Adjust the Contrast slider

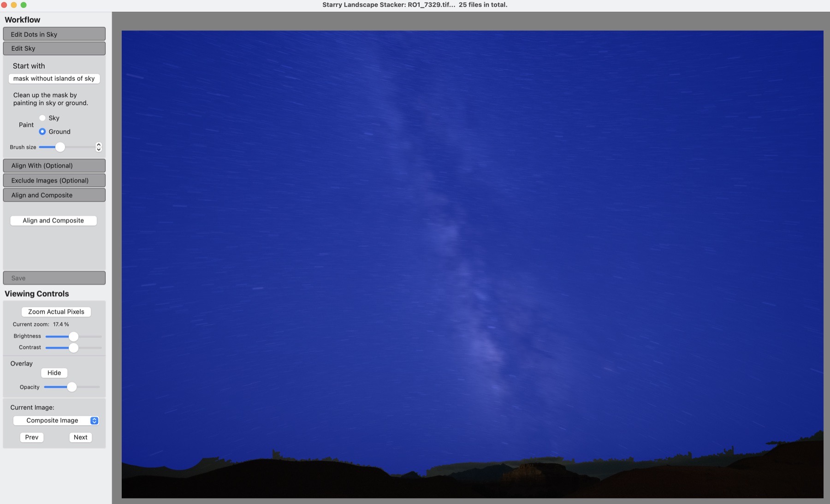[x=73, y=348]
